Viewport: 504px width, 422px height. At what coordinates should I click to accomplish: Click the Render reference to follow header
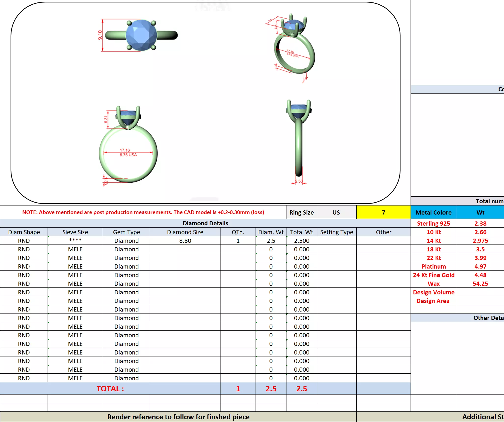click(178, 417)
